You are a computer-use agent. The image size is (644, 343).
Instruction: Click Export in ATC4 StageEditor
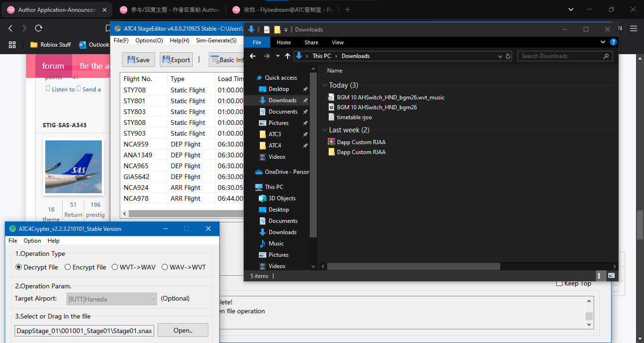[x=176, y=60]
